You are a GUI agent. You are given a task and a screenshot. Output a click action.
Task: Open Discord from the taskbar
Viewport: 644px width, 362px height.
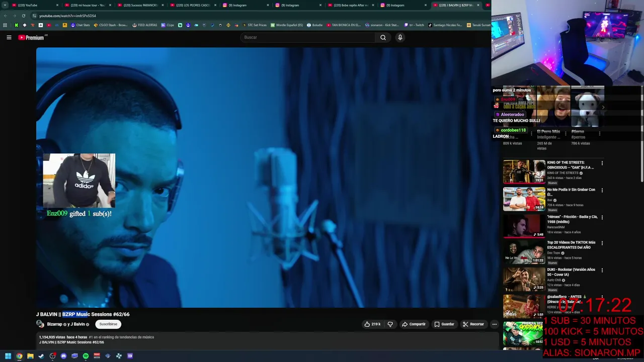[x=63, y=356]
